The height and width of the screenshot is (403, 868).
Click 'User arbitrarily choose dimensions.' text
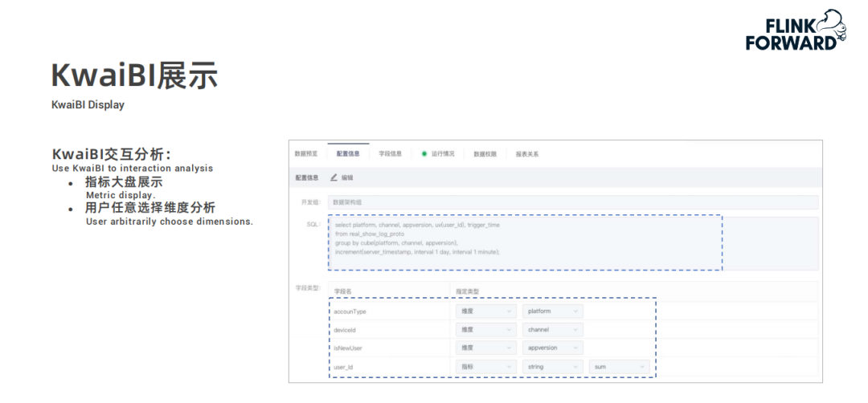pos(170,222)
